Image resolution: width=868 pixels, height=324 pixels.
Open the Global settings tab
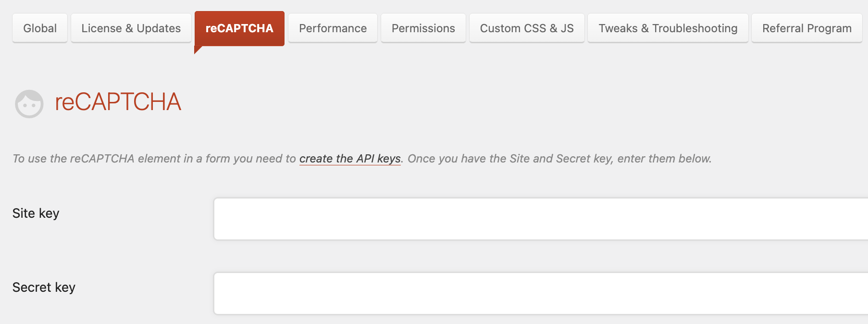(40, 28)
